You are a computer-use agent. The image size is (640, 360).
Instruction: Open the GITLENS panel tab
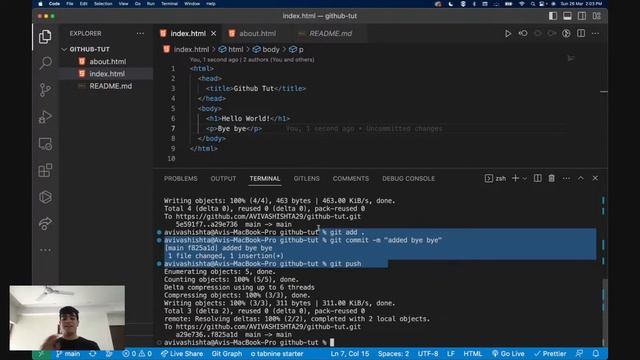tap(307, 178)
